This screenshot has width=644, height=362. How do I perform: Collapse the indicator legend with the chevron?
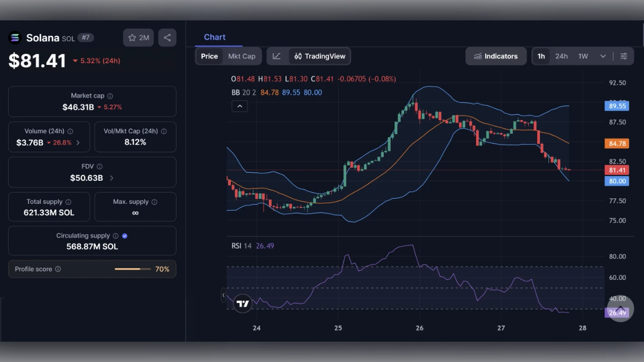(239, 106)
